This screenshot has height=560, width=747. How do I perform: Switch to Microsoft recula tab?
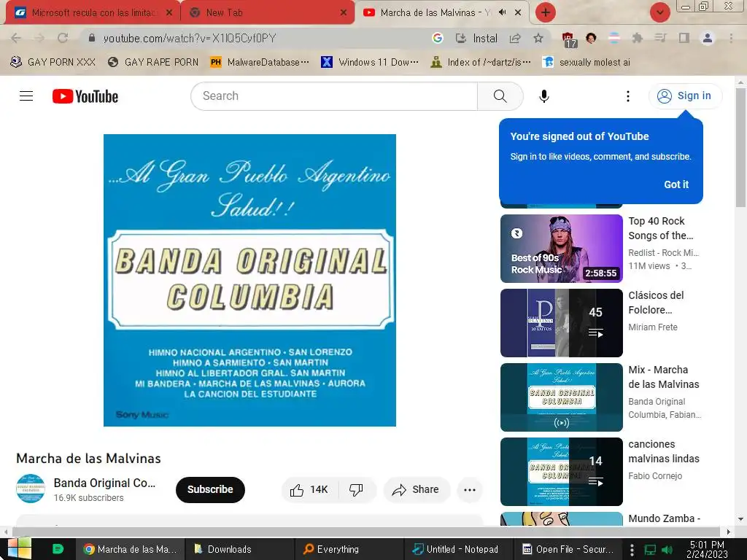(x=94, y=13)
